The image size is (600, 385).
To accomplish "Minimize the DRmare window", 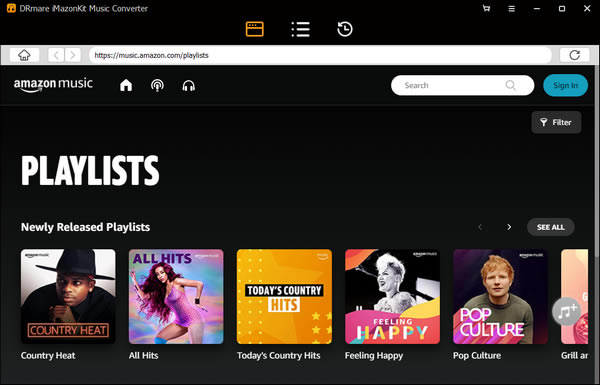I will [x=537, y=8].
